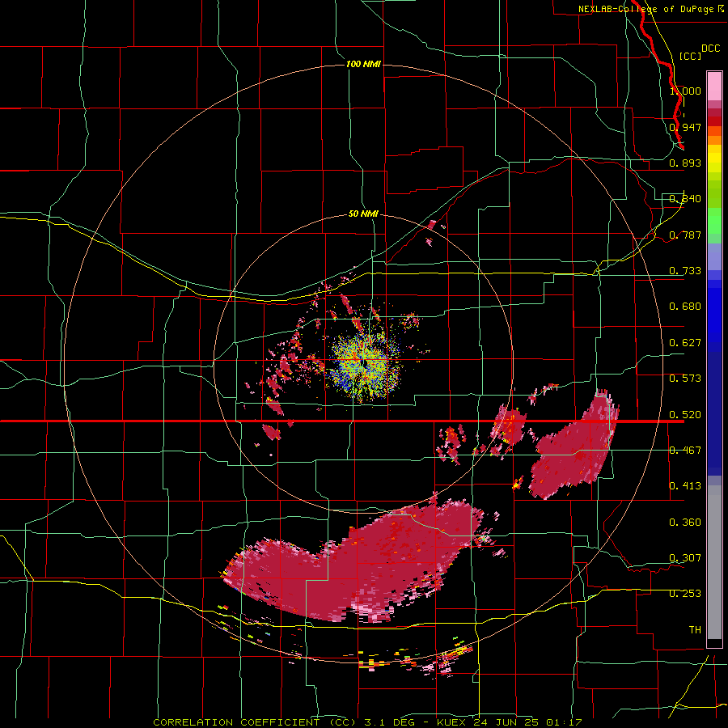Click the 0.893 legend value
Screen dimensions: 728x728
point(685,163)
